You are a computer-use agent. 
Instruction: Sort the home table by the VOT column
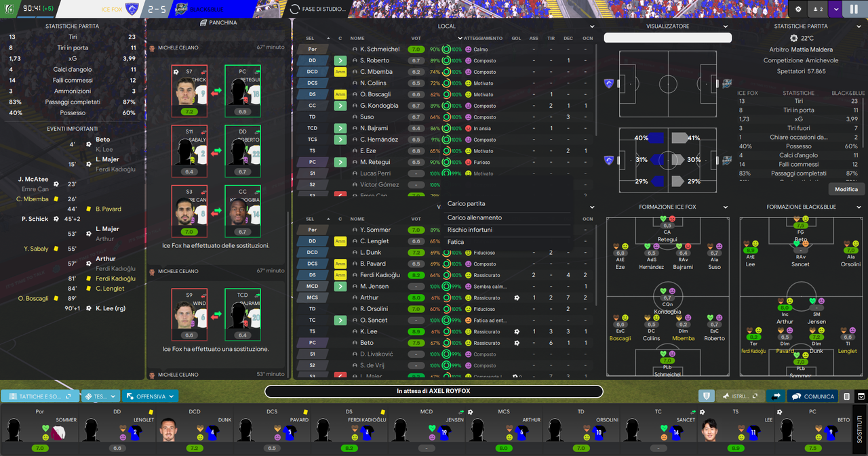click(x=416, y=38)
